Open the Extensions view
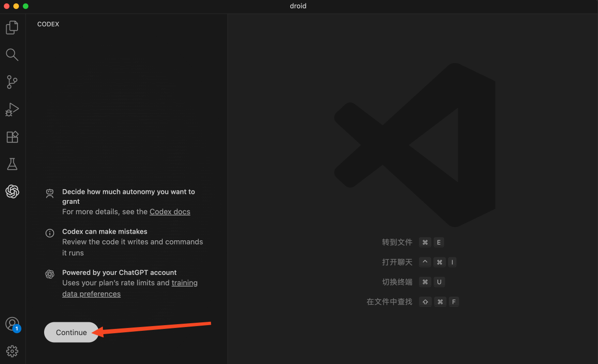The height and width of the screenshot is (364, 598). click(12, 137)
